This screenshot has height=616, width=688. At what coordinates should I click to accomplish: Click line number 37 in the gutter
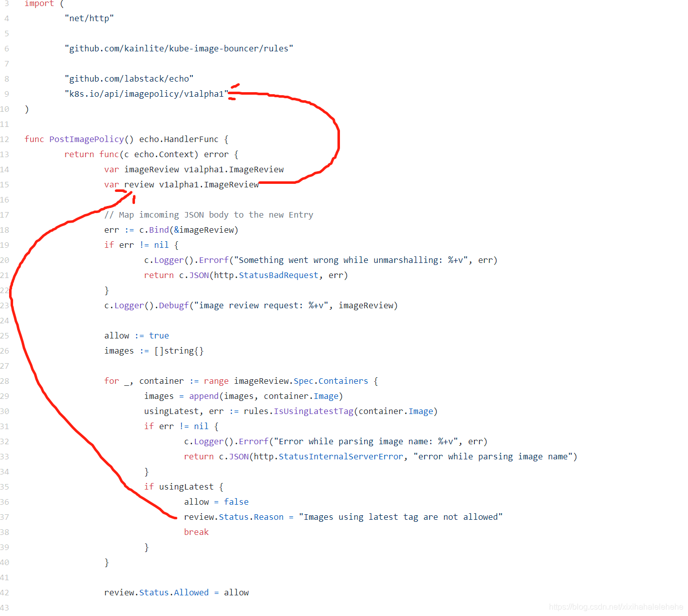[x=5, y=517]
